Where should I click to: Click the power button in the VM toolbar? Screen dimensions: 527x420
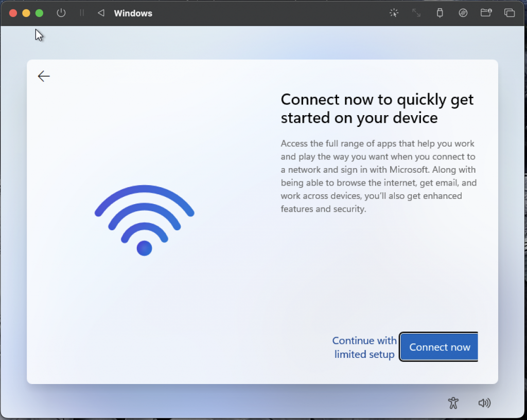coord(61,13)
